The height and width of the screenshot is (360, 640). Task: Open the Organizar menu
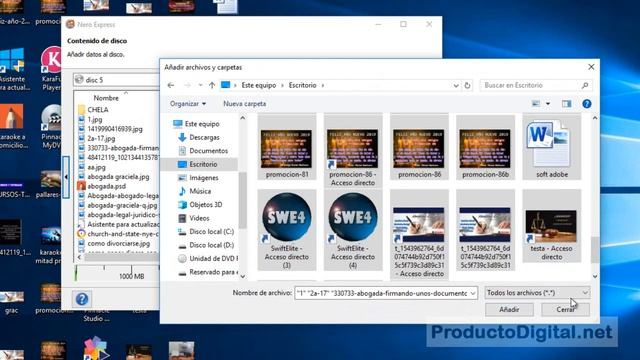[188, 104]
